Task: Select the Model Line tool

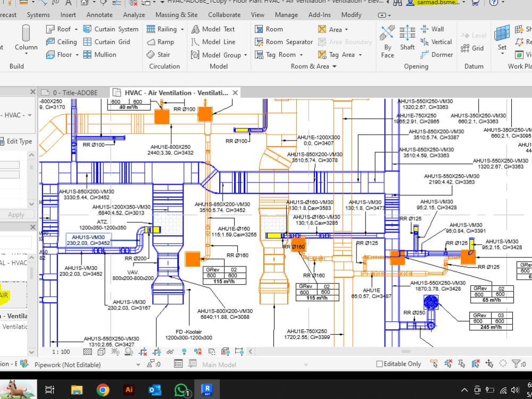Action: click(213, 41)
